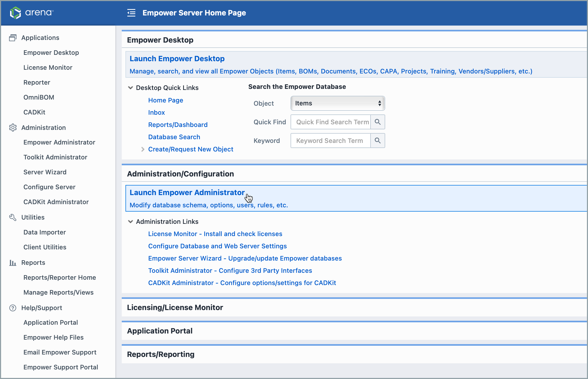Open sidebar Application Portal item

pos(51,323)
